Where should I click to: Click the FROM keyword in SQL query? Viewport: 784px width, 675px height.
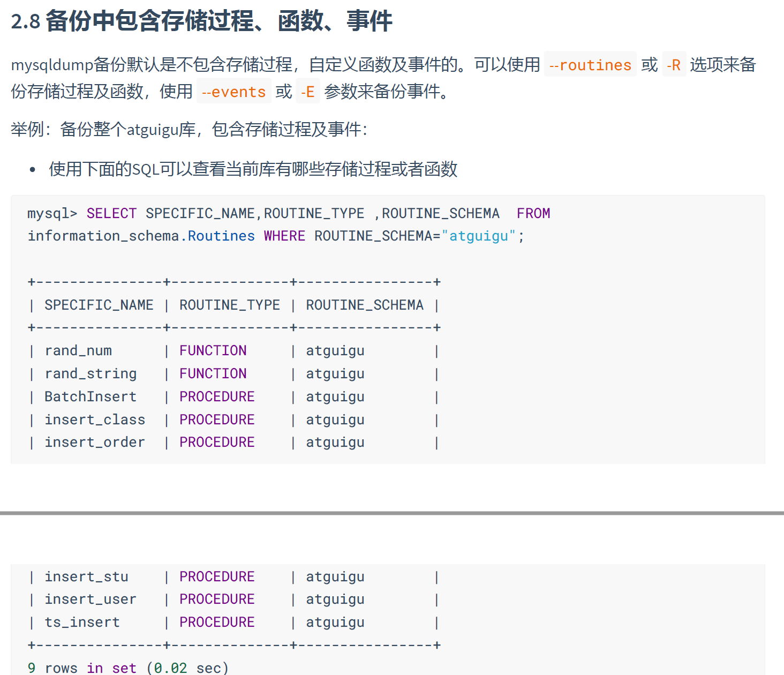(533, 213)
